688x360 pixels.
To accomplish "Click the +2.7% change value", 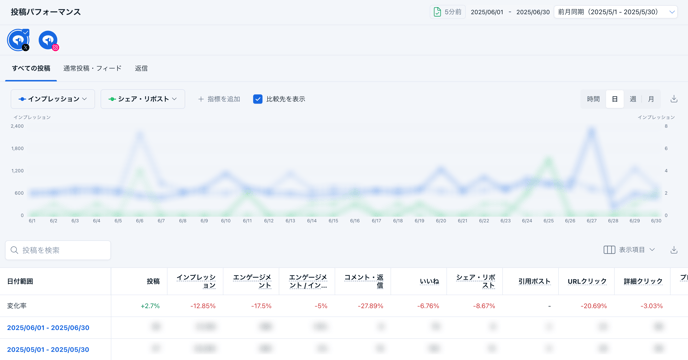I will coord(150,306).
